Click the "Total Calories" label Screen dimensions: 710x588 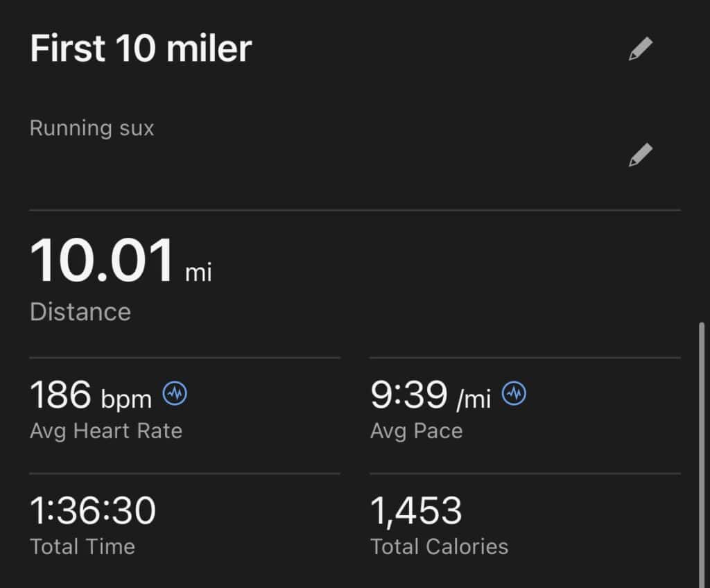(439, 546)
